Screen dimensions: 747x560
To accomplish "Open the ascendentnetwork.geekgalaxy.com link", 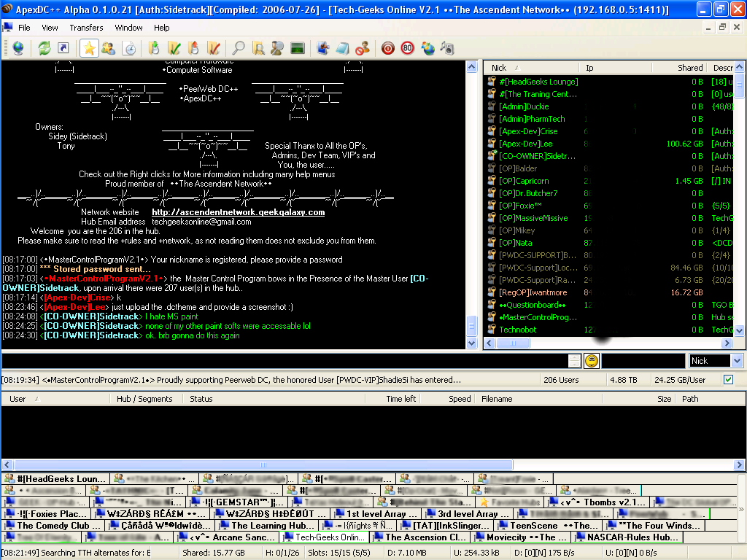I will (x=239, y=212).
